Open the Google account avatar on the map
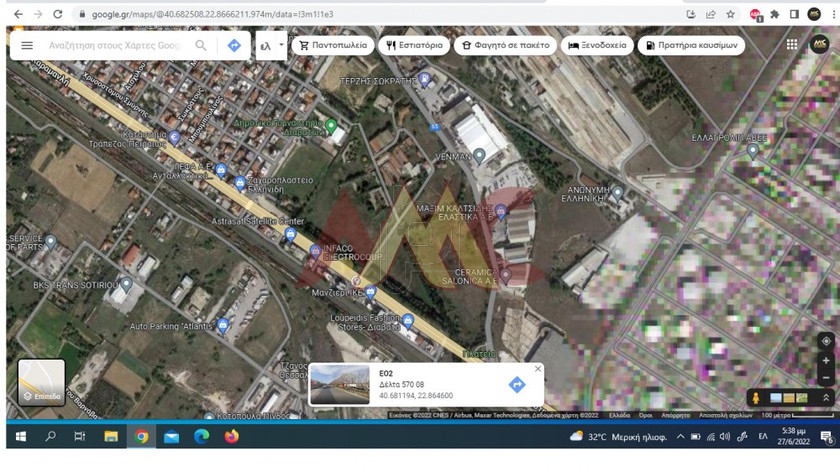 (820, 44)
